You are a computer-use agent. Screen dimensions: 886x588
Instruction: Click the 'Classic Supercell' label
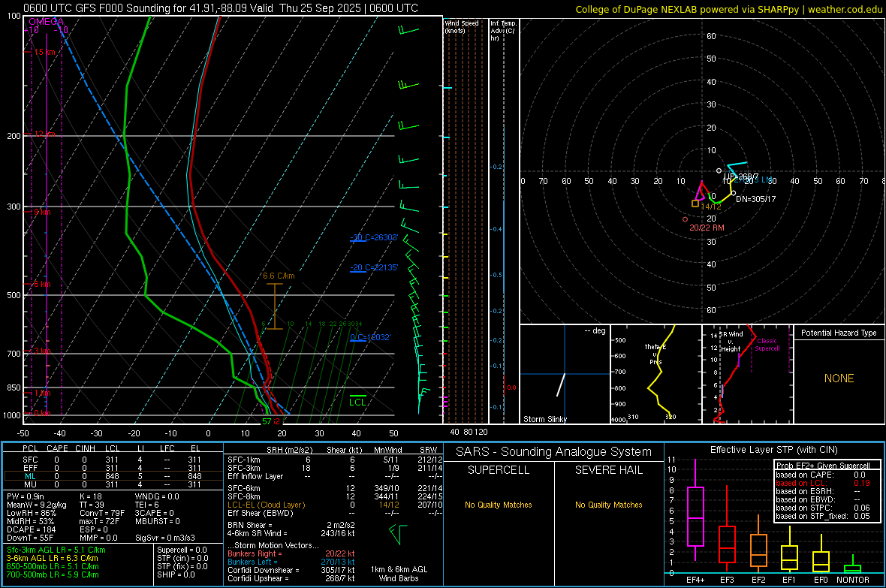coord(767,345)
